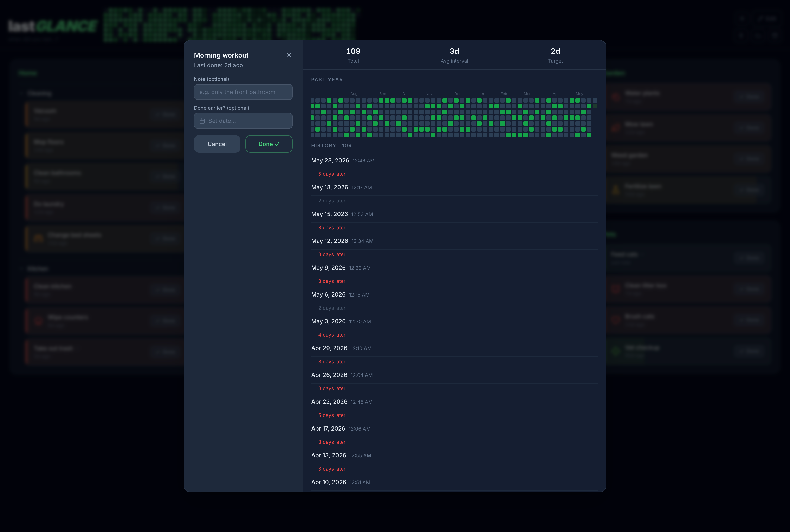This screenshot has height=532, width=790.
Task: Click the Jul month label on heatmap
Action: 330,94
